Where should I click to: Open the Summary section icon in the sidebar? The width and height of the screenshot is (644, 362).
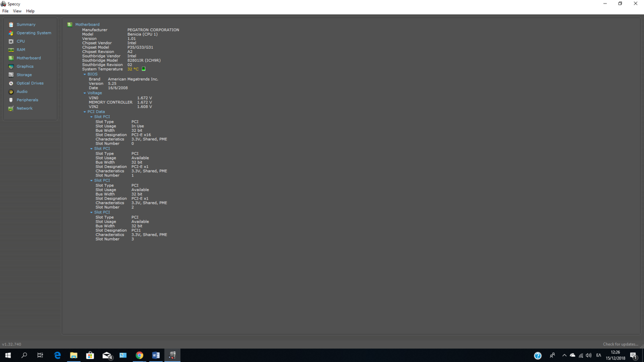click(x=11, y=25)
